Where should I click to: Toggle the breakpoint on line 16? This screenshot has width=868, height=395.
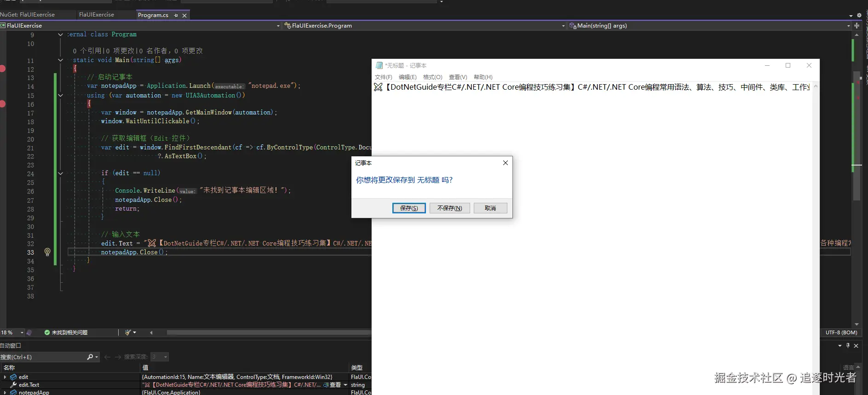[2, 104]
